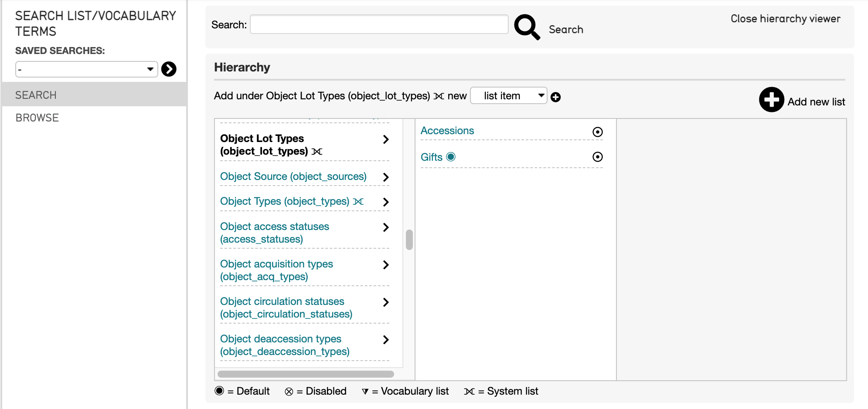Open Object Lot Types arrow icon
This screenshot has width=868, height=409.
(385, 139)
